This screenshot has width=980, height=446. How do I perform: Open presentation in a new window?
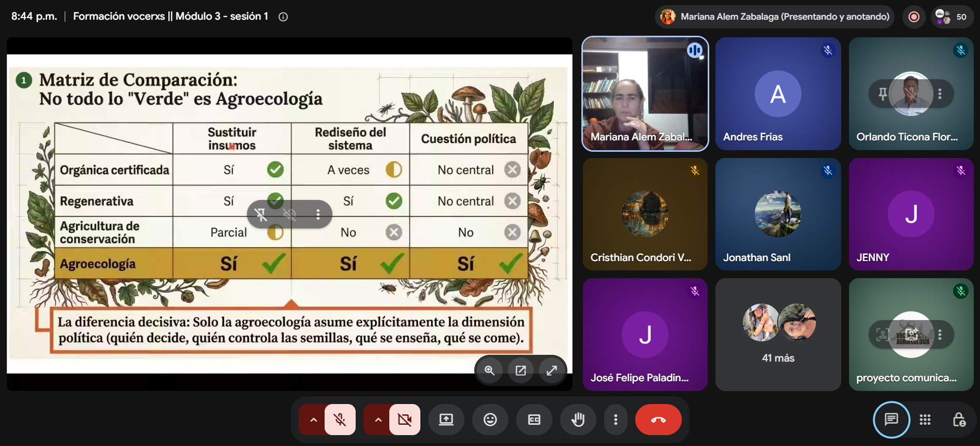pos(521,370)
